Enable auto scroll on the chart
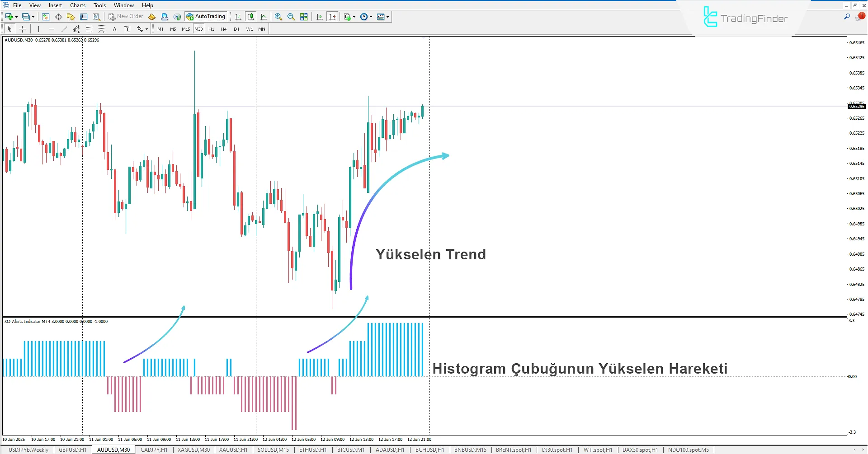This screenshot has width=868, height=454. coord(319,17)
